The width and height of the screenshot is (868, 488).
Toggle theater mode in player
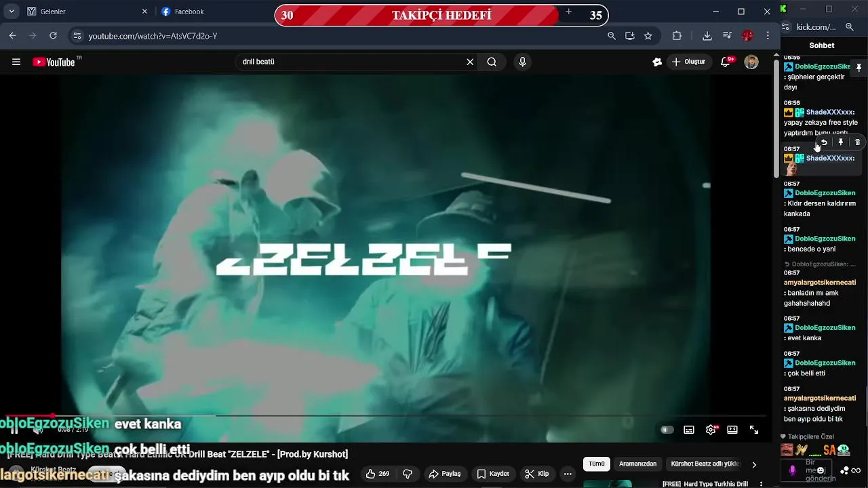tap(732, 430)
